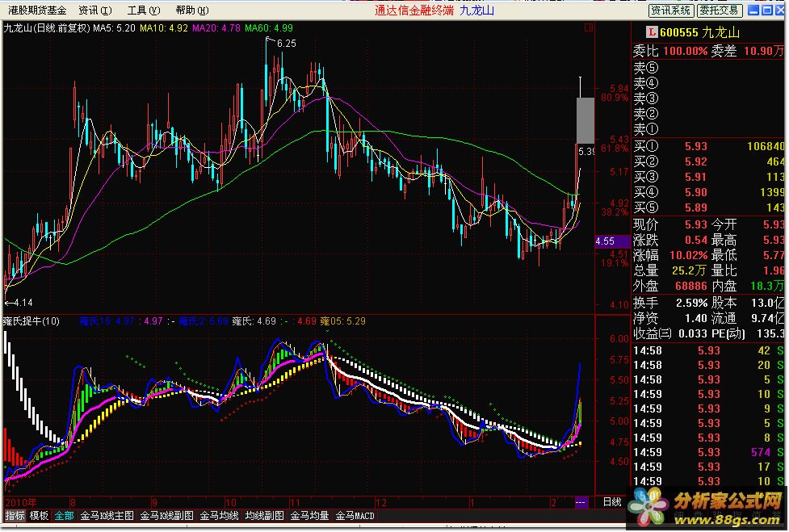Switch to 均线副图 indicator
The image size is (789, 532).
point(265,516)
